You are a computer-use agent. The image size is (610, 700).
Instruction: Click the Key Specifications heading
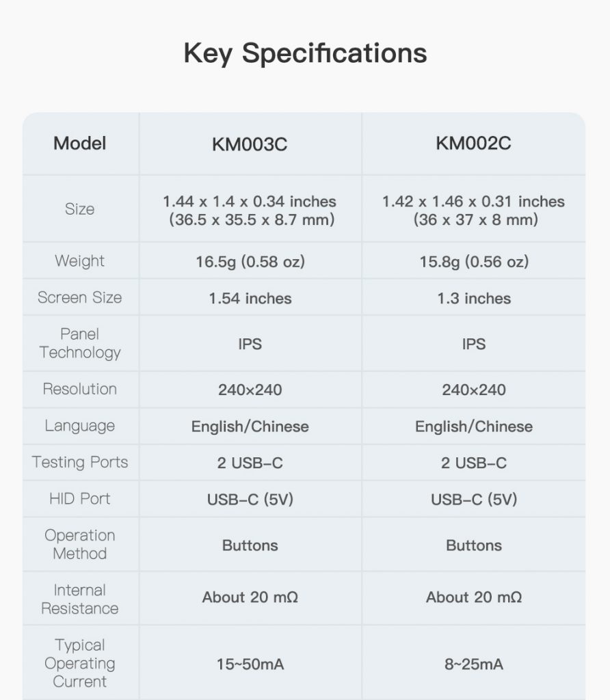tap(305, 53)
